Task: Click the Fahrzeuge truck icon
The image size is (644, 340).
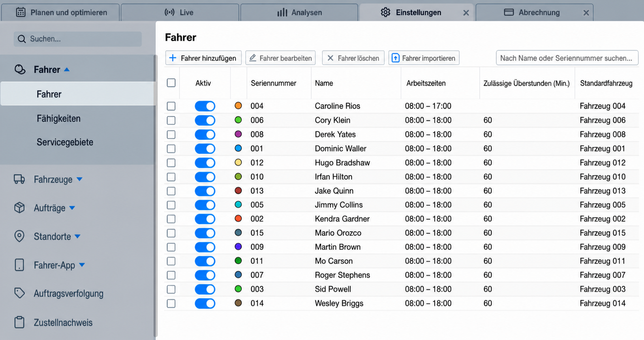Action: pos(19,179)
